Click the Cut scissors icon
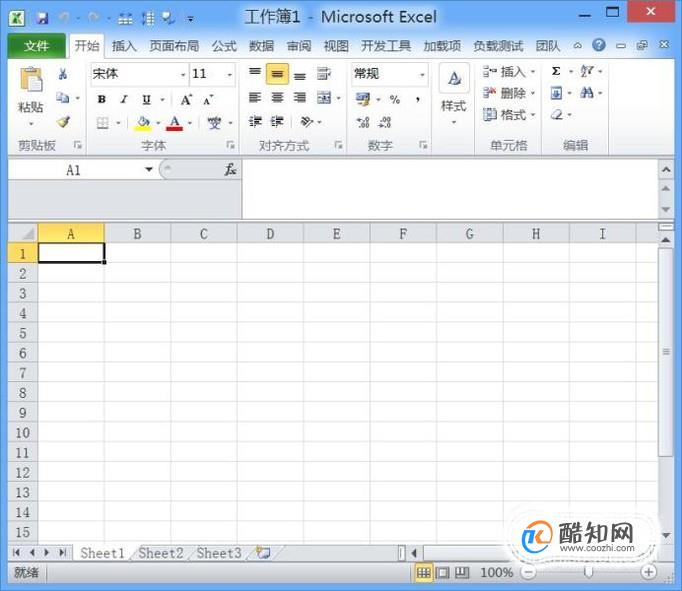The image size is (682, 591). tap(63, 74)
